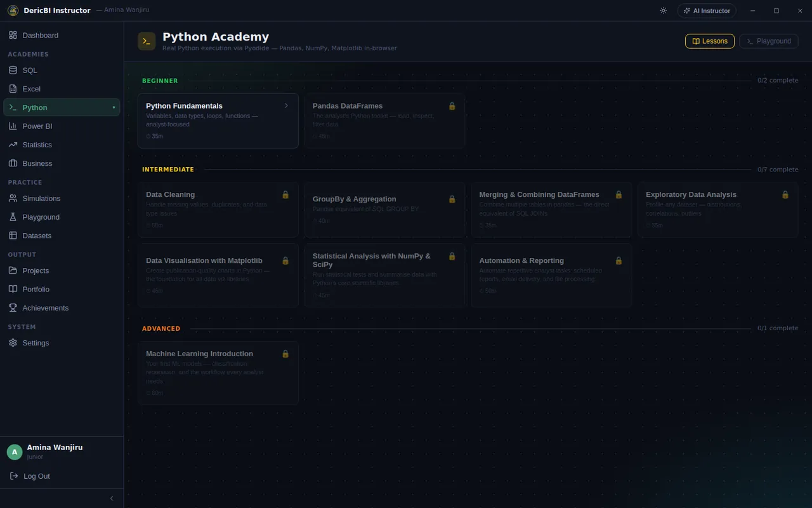The height and width of the screenshot is (508, 812).
Task: Click the Automation & Reporting title
Action: pyautogui.click(x=521, y=260)
